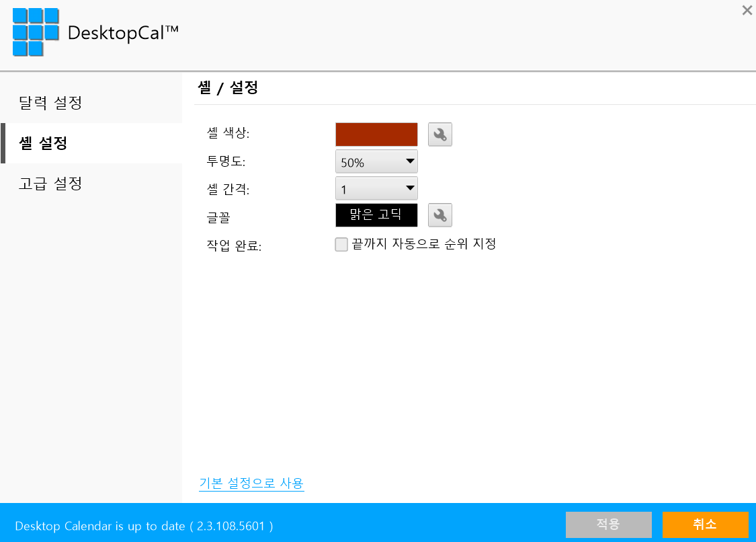Switch to 달력 설정 tab
Screen dimensions: 756x542
pyautogui.click(x=91, y=102)
